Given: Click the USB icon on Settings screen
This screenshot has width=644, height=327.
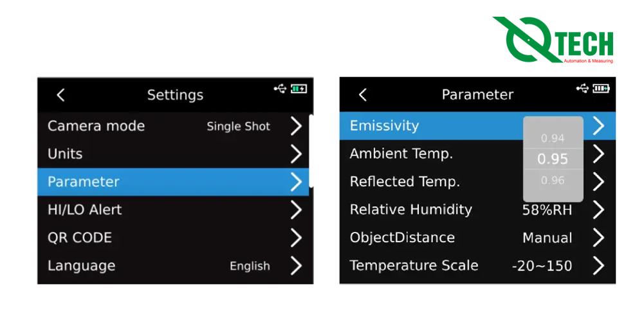Looking at the screenshot, I should [280, 89].
